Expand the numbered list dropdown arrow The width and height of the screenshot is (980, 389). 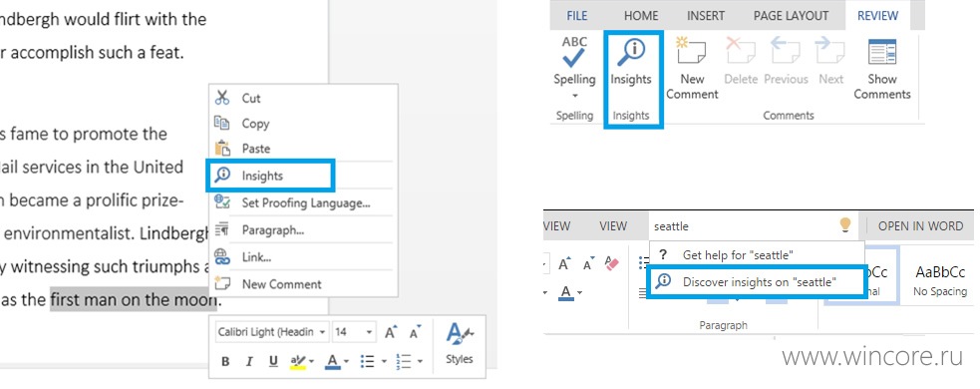[x=420, y=361]
